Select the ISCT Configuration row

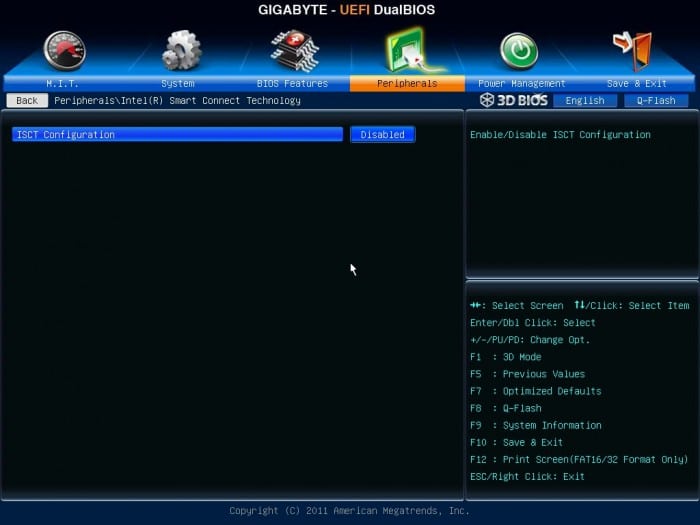pos(178,134)
